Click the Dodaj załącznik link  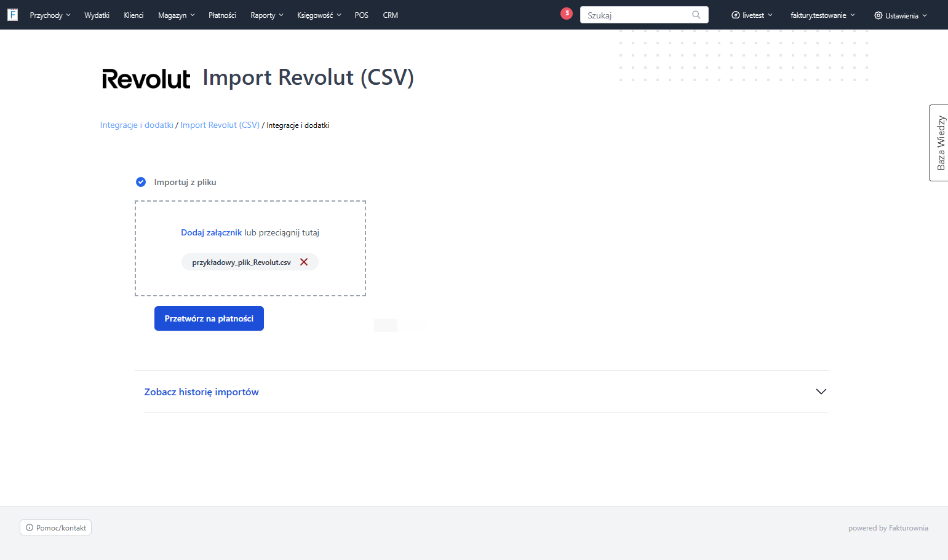tap(211, 232)
